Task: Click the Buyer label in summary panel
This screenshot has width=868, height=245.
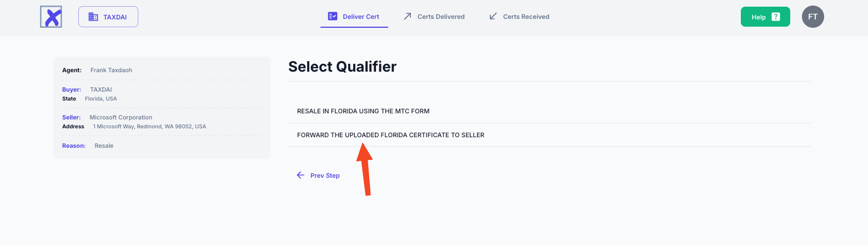Action: pos(72,89)
